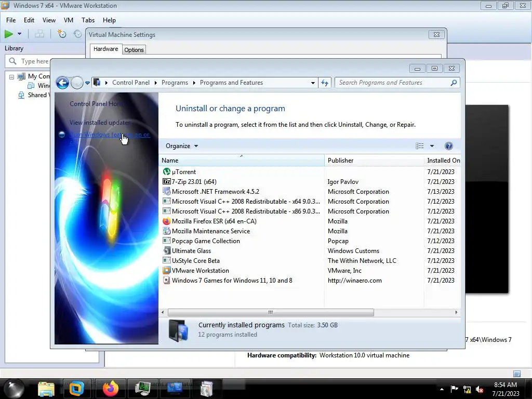The image size is (532, 399).
Task: Select the VMware Workstation icon in program list
Action: 167,270
